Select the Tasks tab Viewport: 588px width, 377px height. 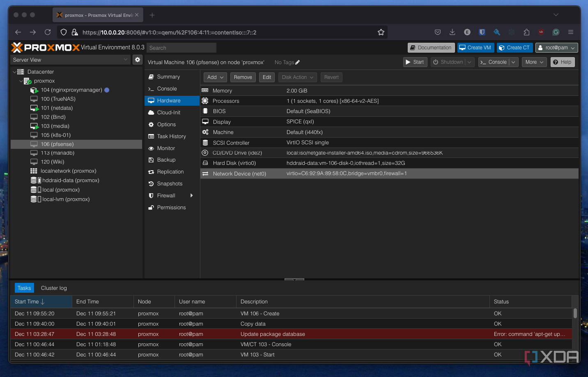[24, 288]
